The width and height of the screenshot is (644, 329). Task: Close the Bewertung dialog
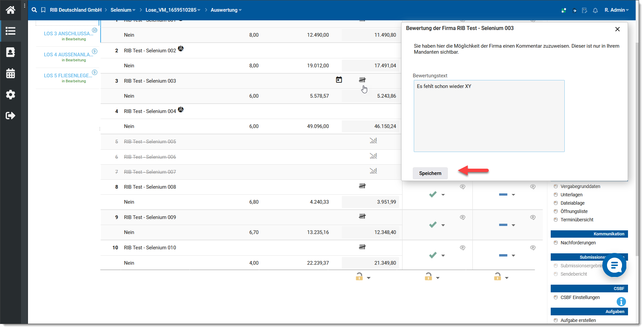tap(617, 29)
